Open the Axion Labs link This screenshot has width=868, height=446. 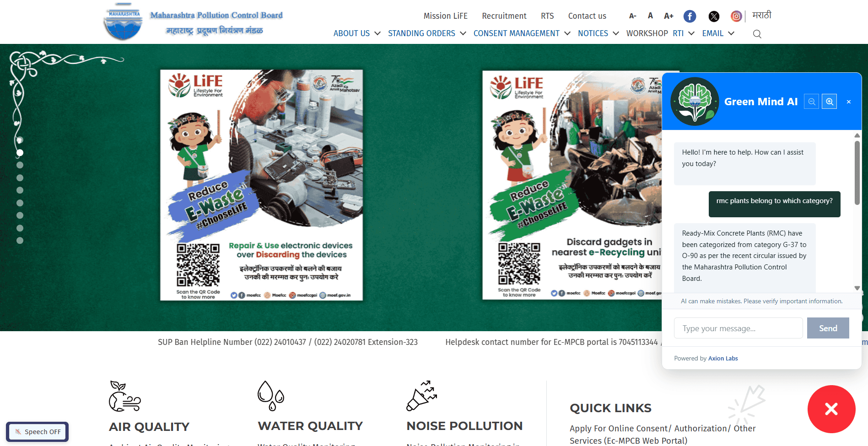pyautogui.click(x=723, y=358)
